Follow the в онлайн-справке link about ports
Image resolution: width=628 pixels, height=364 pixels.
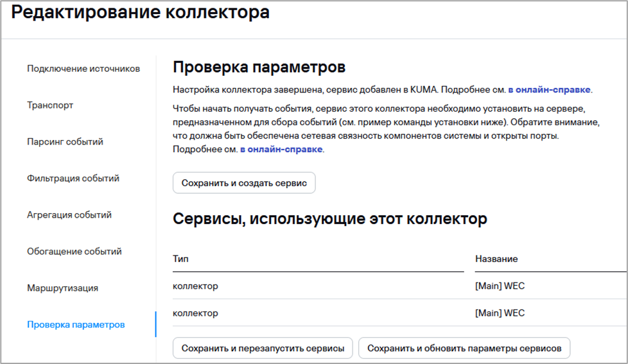pyautogui.click(x=282, y=150)
